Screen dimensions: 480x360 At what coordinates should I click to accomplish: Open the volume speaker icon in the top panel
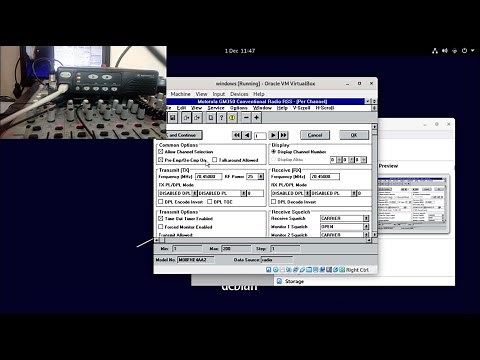click(x=445, y=51)
